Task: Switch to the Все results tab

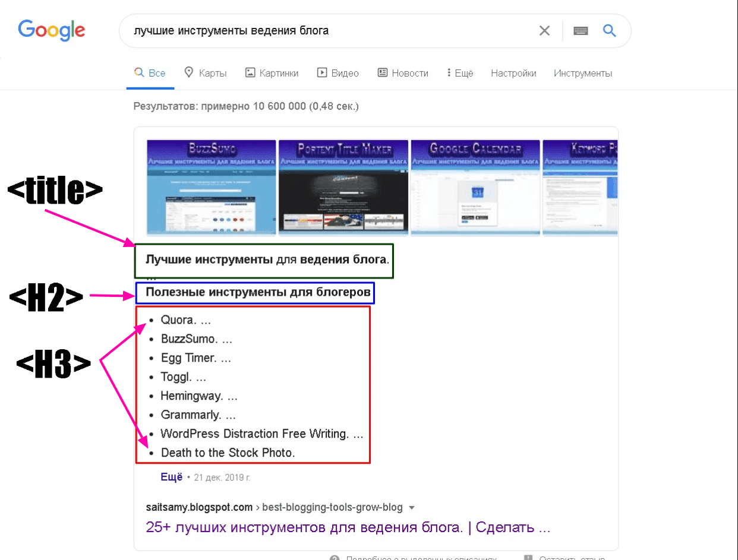Action: point(150,72)
